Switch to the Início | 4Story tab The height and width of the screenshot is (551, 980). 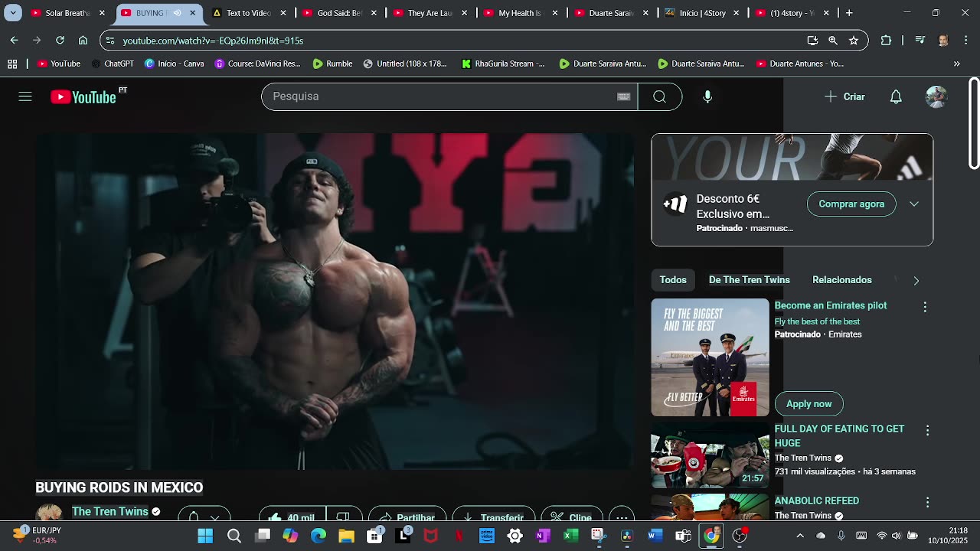702,13
